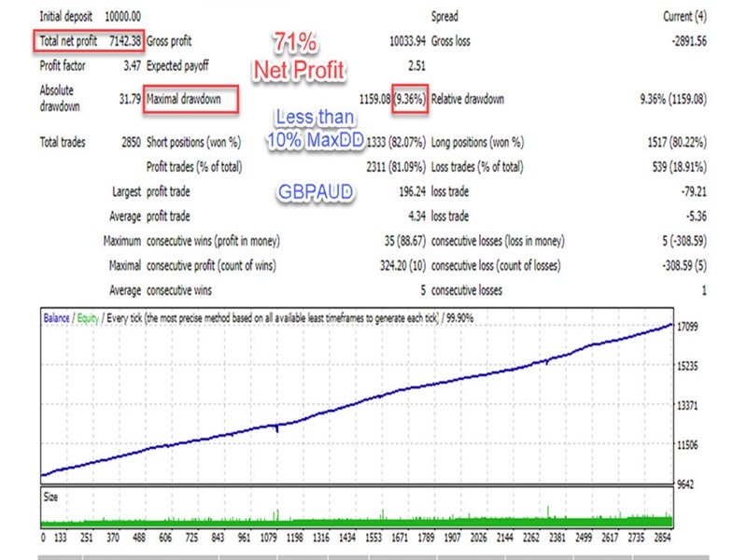Click the Total trades label
Image resolution: width=747 pixels, height=560 pixels.
tap(63, 143)
